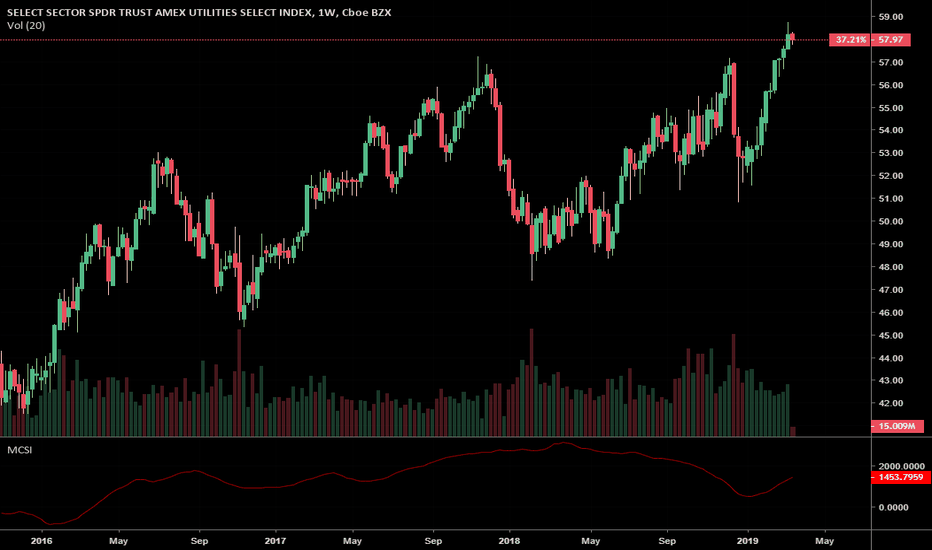Image resolution: width=932 pixels, height=550 pixels.
Task: Click the 0.0000 MCSI axis label
Action: [893, 507]
